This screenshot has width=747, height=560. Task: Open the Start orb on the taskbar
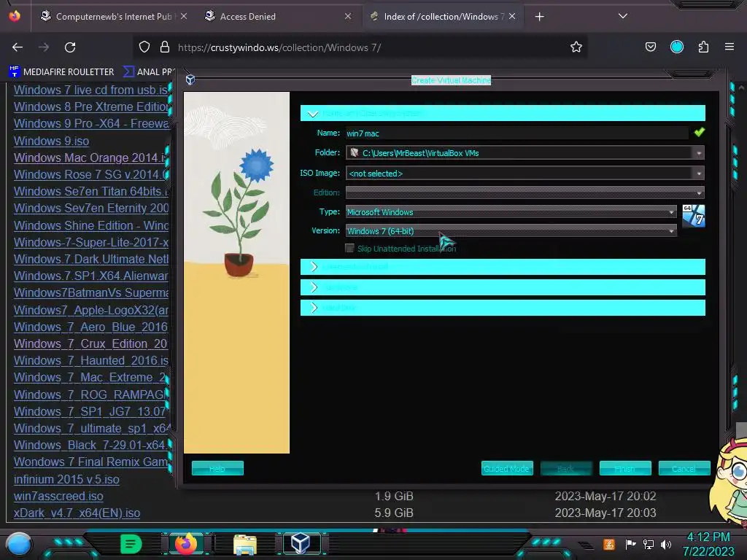pos(19,544)
